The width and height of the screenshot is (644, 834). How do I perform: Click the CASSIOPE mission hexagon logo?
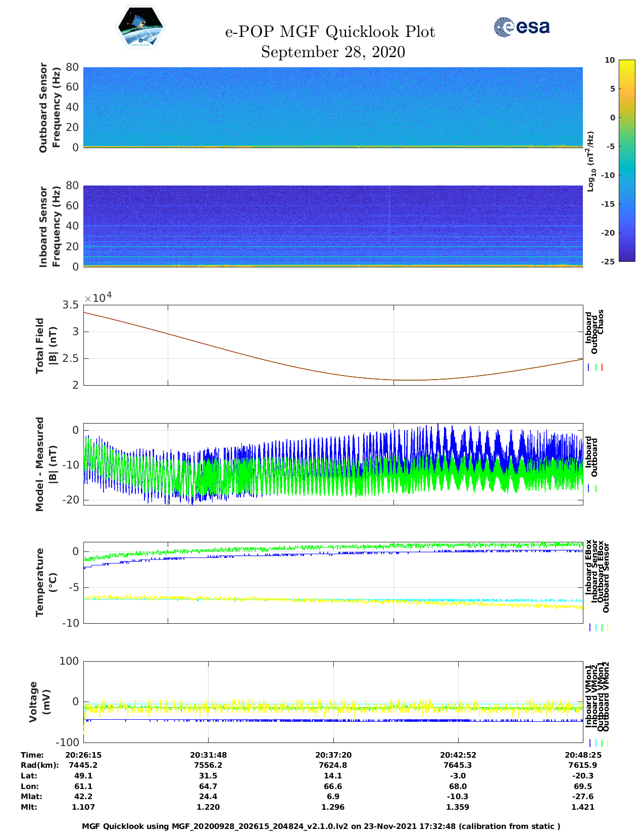[140, 27]
